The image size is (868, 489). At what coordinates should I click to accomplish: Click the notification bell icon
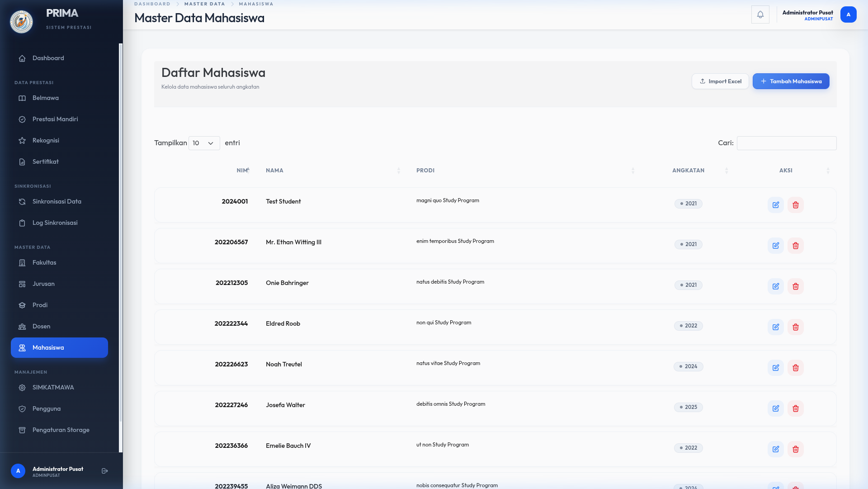(x=760, y=14)
